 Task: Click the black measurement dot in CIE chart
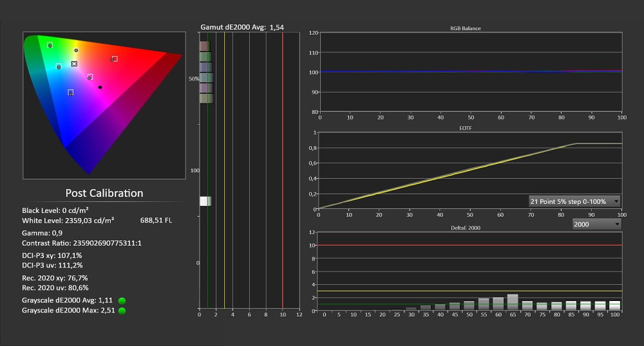coord(100,87)
